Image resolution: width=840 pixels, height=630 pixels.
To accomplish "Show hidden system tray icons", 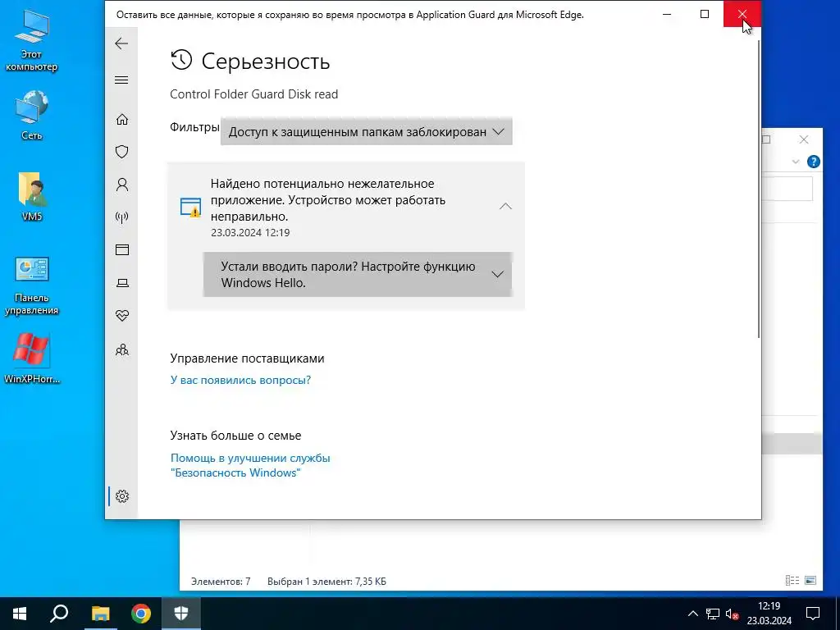I will pyautogui.click(x=692, y=614).
